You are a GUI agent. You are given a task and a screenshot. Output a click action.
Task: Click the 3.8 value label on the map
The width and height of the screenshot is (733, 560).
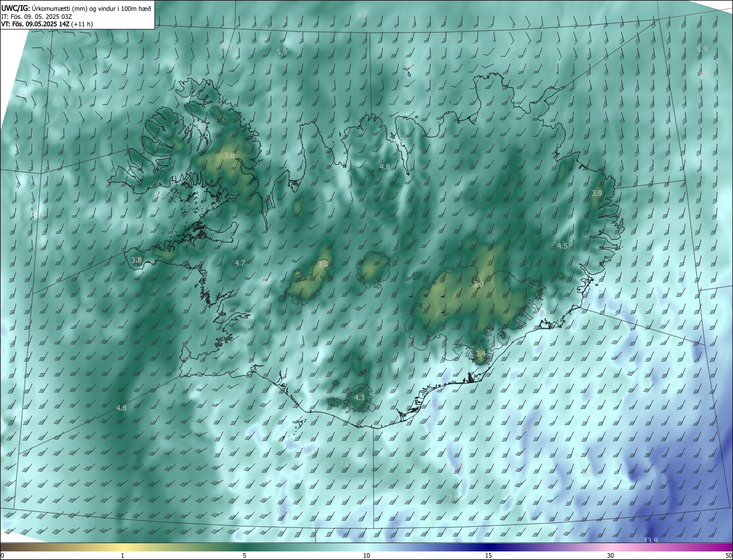[x=136, y=260]
